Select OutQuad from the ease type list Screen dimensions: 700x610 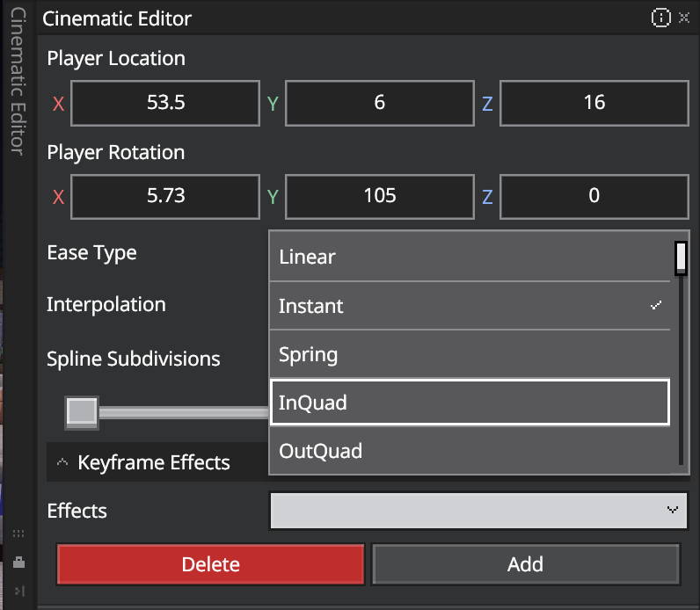(x=470, y=451)
